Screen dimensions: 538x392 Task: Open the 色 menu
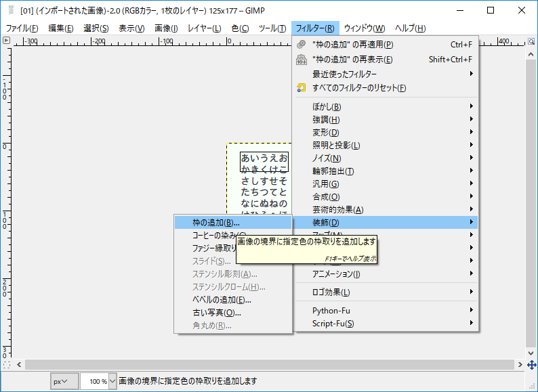click(x=240, y=28)
